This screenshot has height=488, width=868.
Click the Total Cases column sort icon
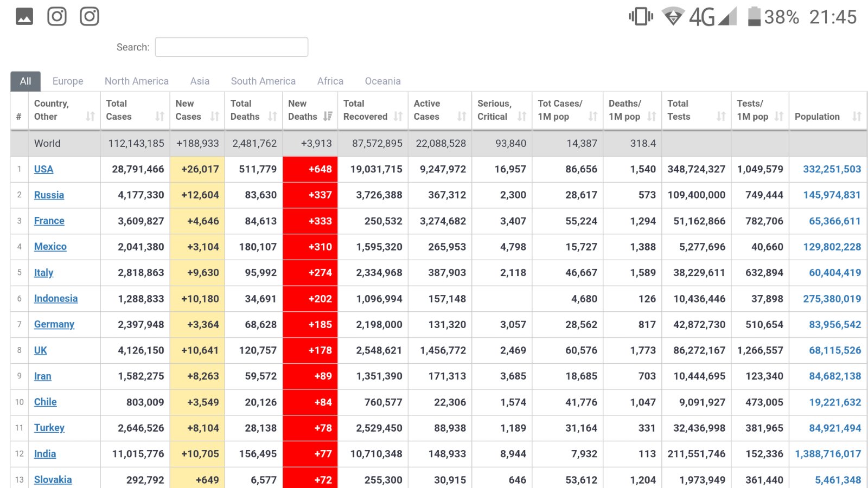click(159, 116)
